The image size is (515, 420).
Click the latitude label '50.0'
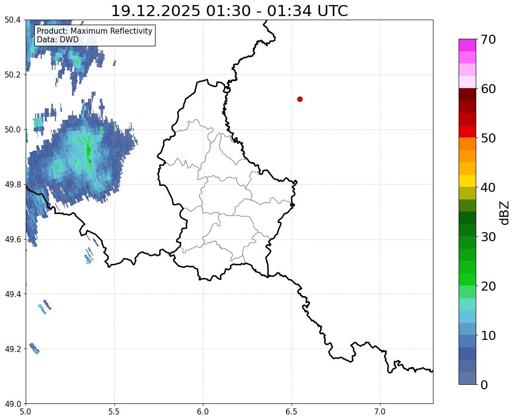point(13,130)
